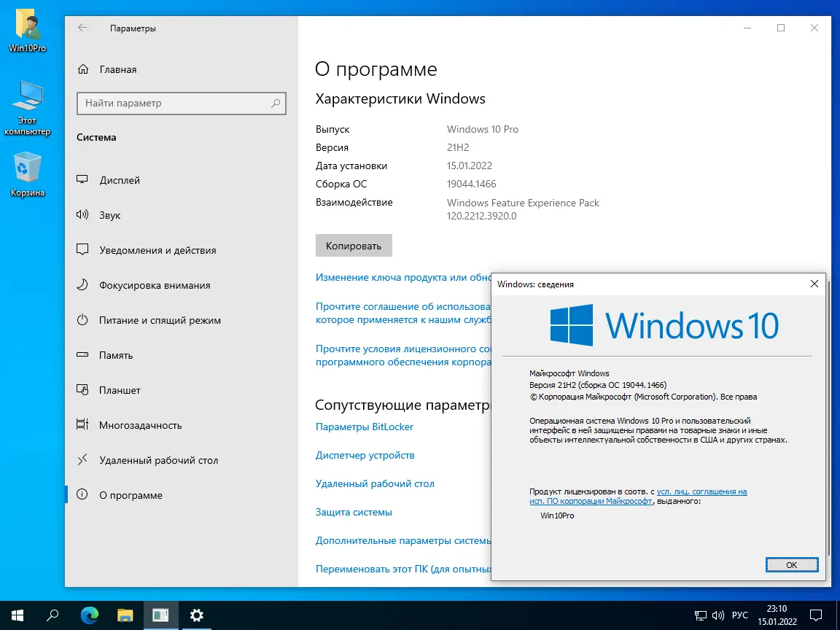Open the Start menu
Screen dimensions: 840x630
click(17, 615)
